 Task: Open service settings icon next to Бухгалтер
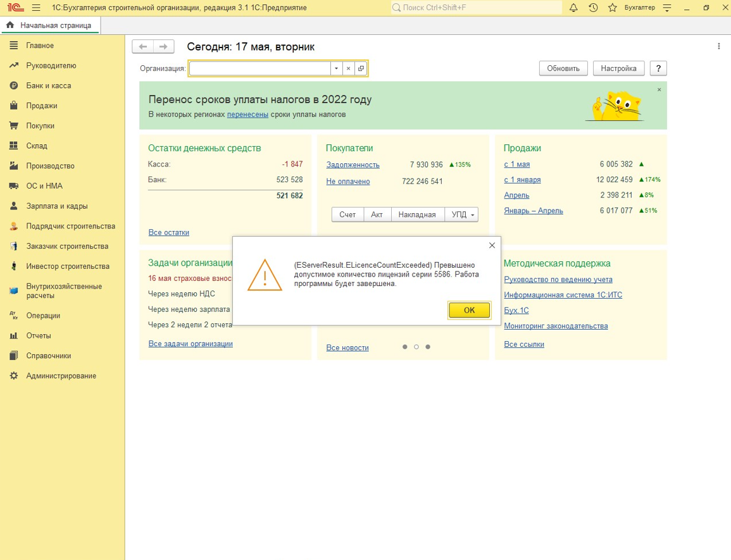click(x=667, y=8)
